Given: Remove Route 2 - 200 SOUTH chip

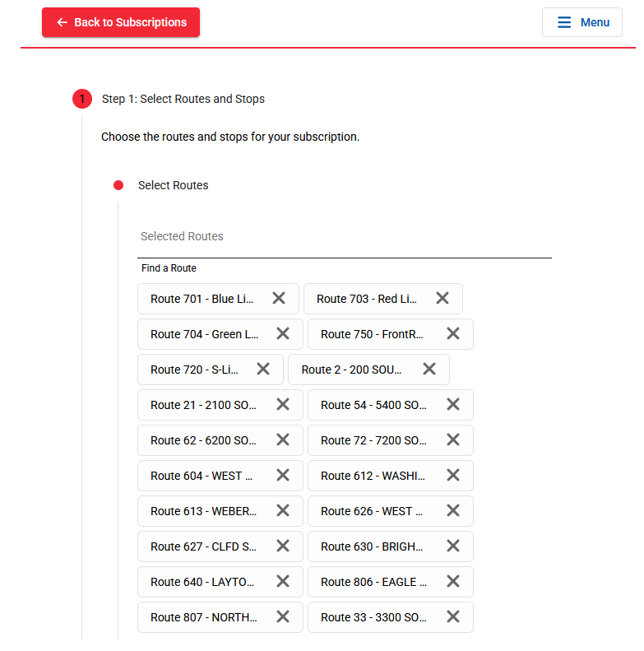Looking at the screenshot, I should 429,369.
